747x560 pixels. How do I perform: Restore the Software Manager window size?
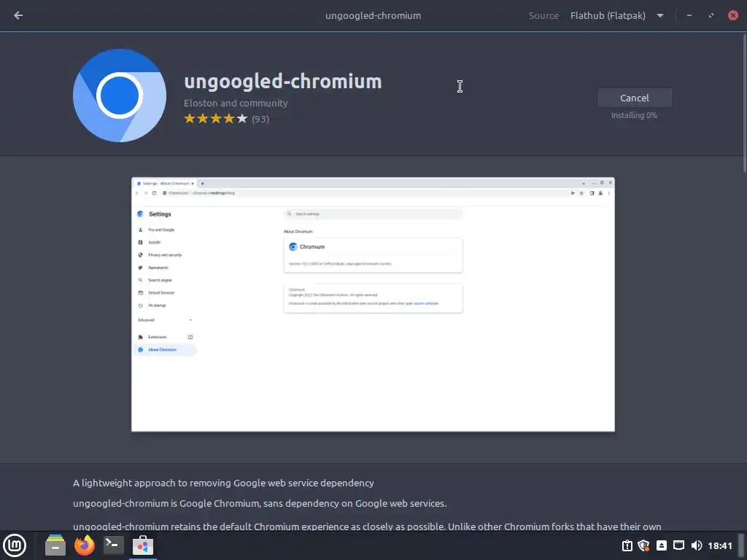(x=711, y=15)
